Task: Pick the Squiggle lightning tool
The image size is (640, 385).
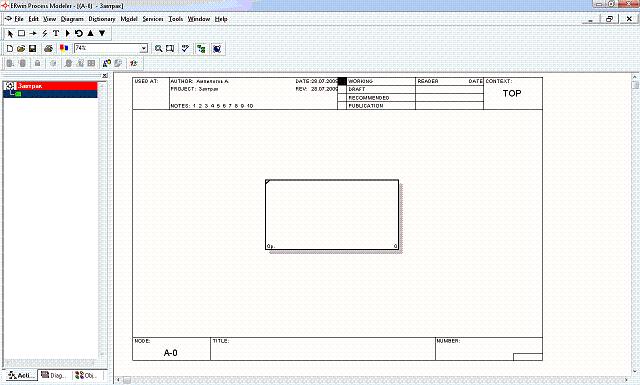Action: pyautogui.click(x=44, y=33)
